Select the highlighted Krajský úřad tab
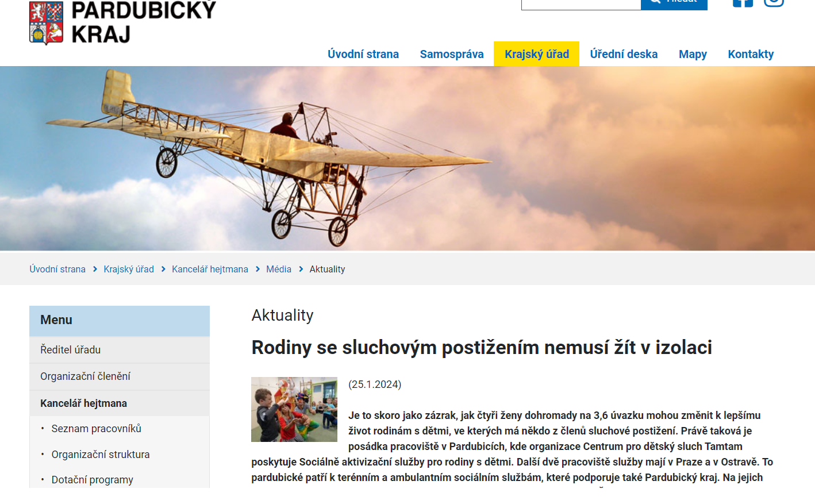Screen dimensions: 815x504 [536, 54]
